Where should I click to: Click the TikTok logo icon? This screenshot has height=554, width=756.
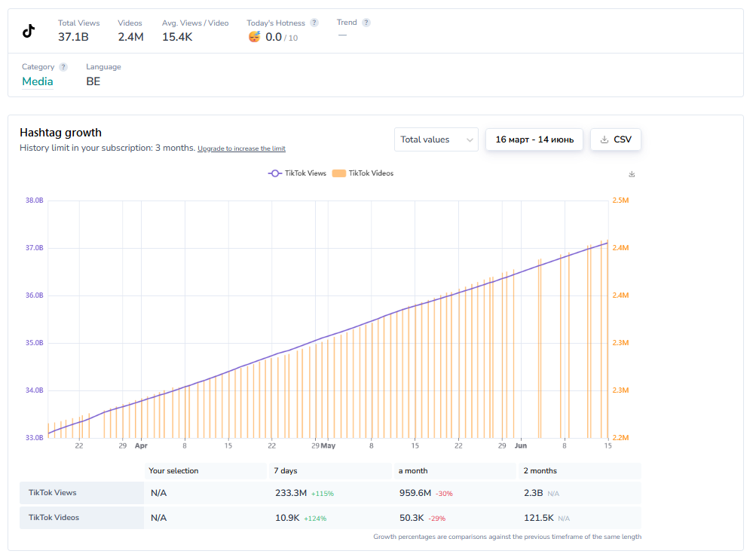[x=29, y=31]
